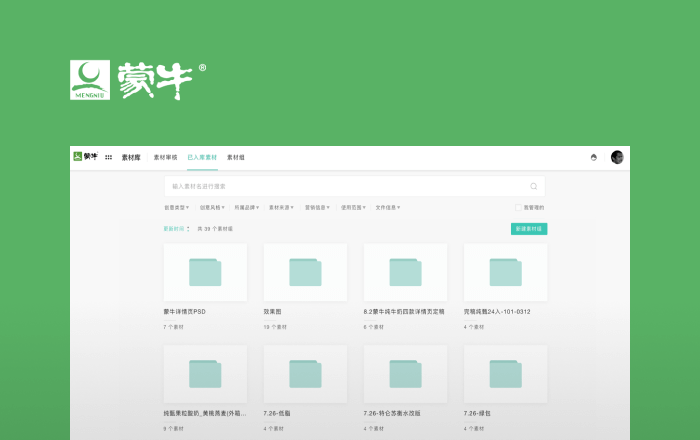
Task: Click 6 个素材 under 8.2蒙牛纯牛奶 folder
Action: (373, 327)
